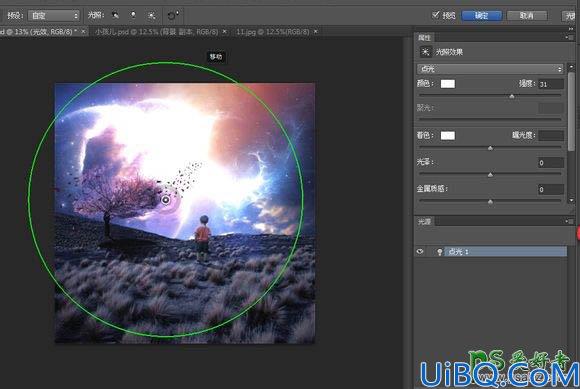Viewport: 580px width, 389px height.
Task: Toggle the 预览 preview checkbox
Action: (436, 15)
